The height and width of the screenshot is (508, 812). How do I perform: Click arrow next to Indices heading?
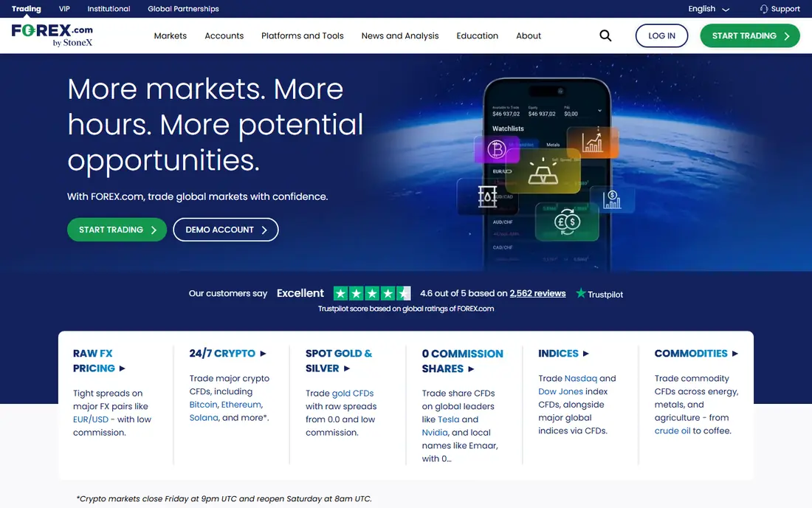point(585,354)
